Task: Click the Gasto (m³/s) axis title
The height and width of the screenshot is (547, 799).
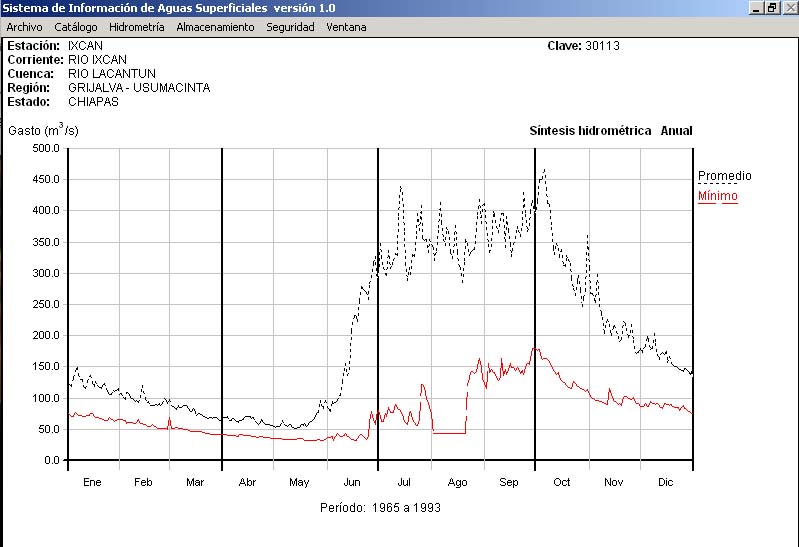Action: (43, 131)
